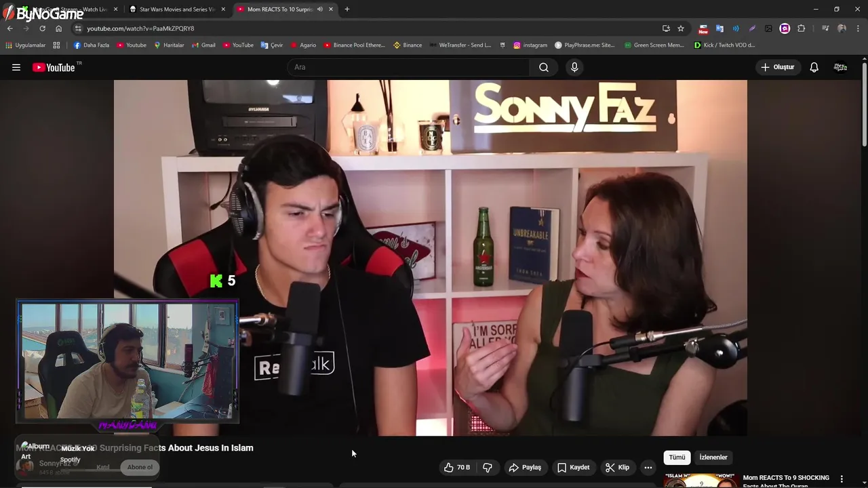
Task: Reload the current page
Action: pos(42,28)
